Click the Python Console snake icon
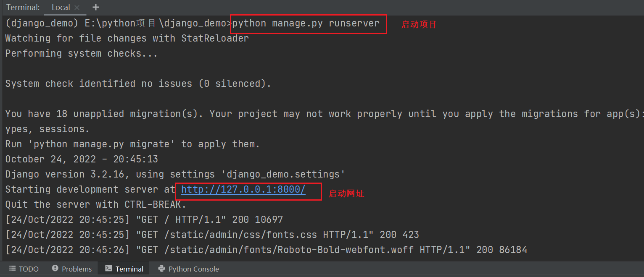 [x=161, y=269]
